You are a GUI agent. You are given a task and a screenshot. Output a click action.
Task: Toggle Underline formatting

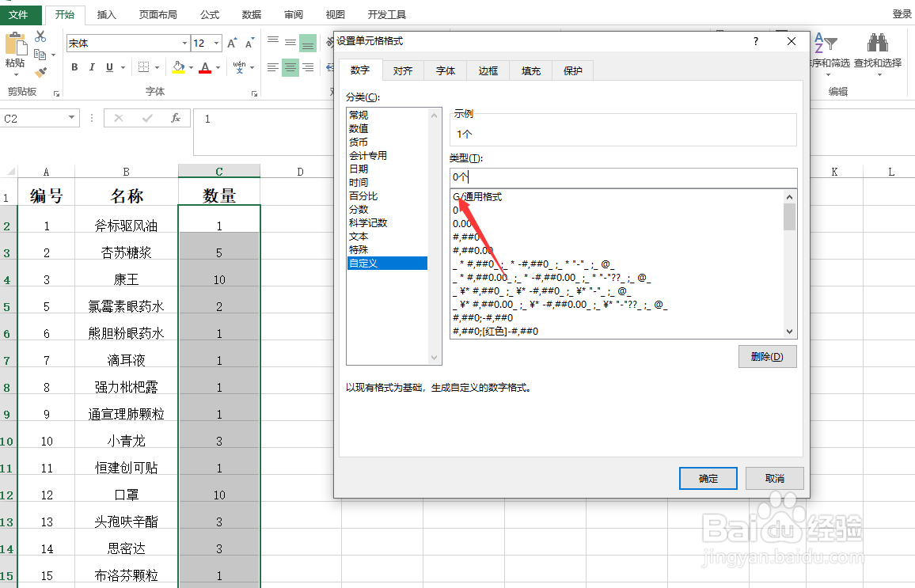(x=108, y=67)
